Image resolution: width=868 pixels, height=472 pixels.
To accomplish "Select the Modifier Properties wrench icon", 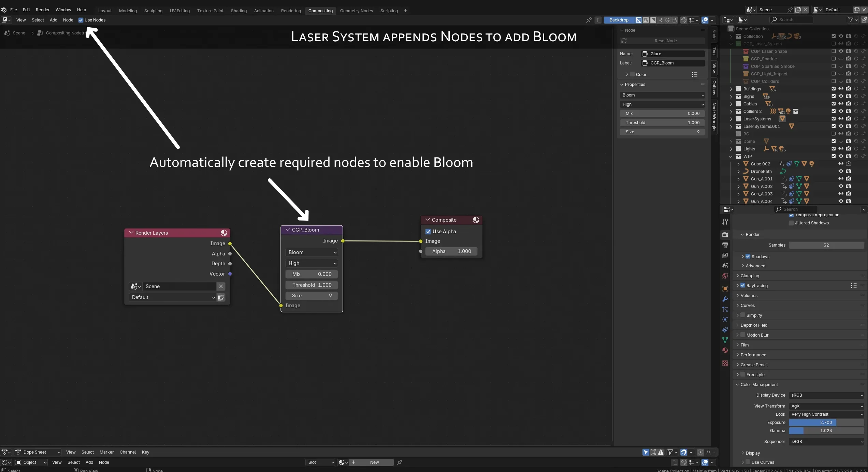I will click(725, 299).
